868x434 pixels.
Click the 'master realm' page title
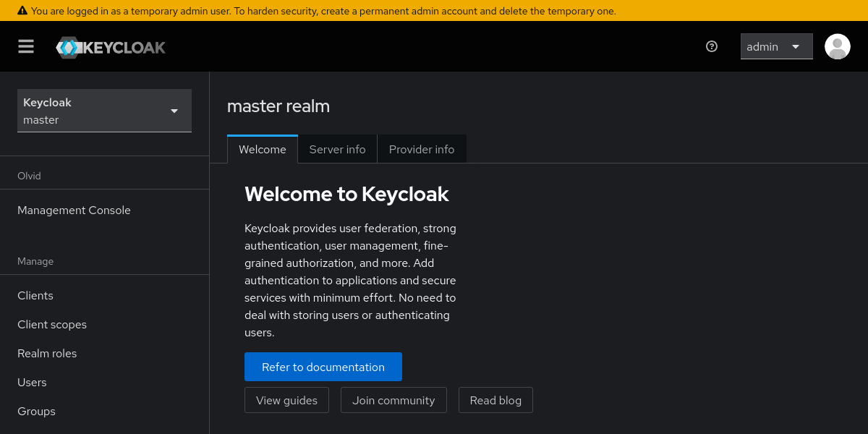278,106
